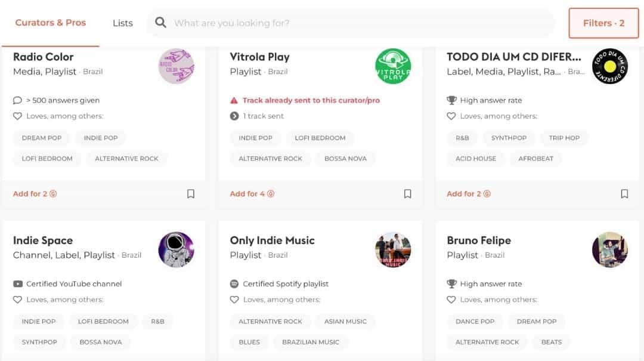Click the Certified YouTube channel icon
The image size is (644, 361).
coord(18,283)
